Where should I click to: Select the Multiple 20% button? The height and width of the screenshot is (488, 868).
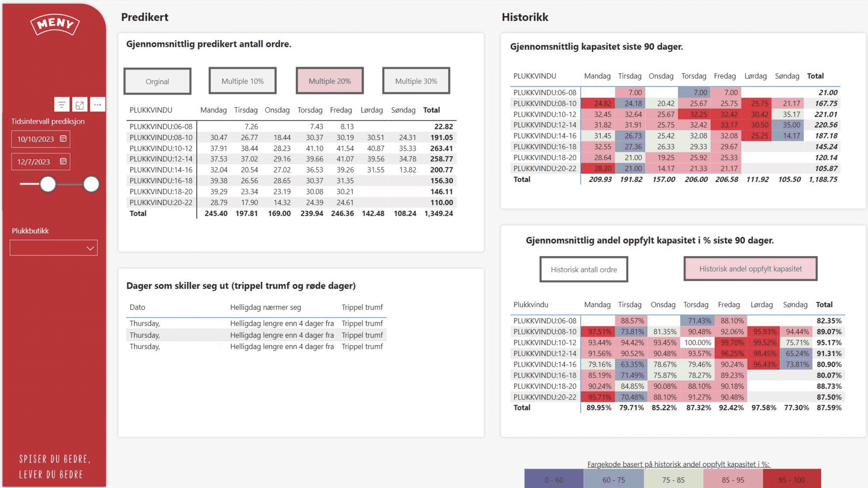point(330,81)
